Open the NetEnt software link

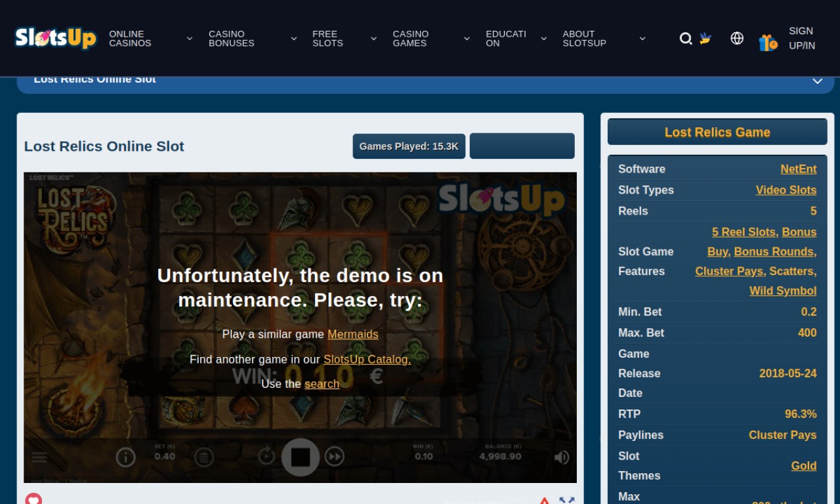tap(799, 169)
